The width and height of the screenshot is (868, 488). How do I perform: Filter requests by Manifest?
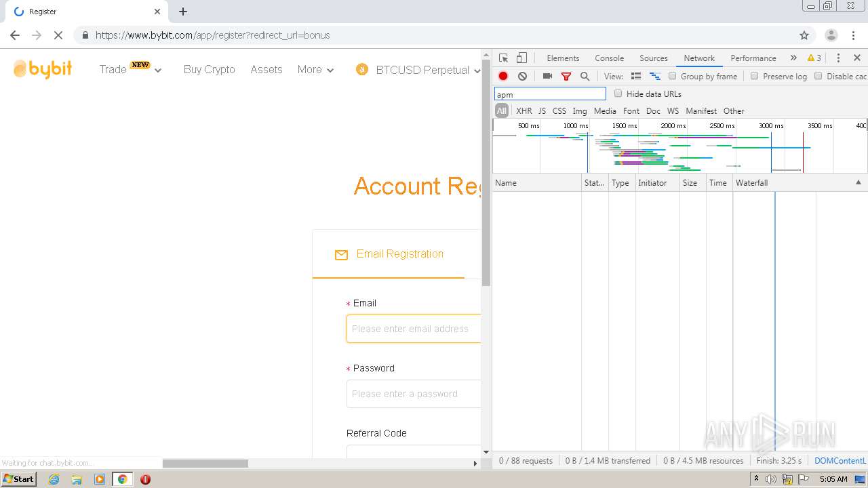point(701,111)
